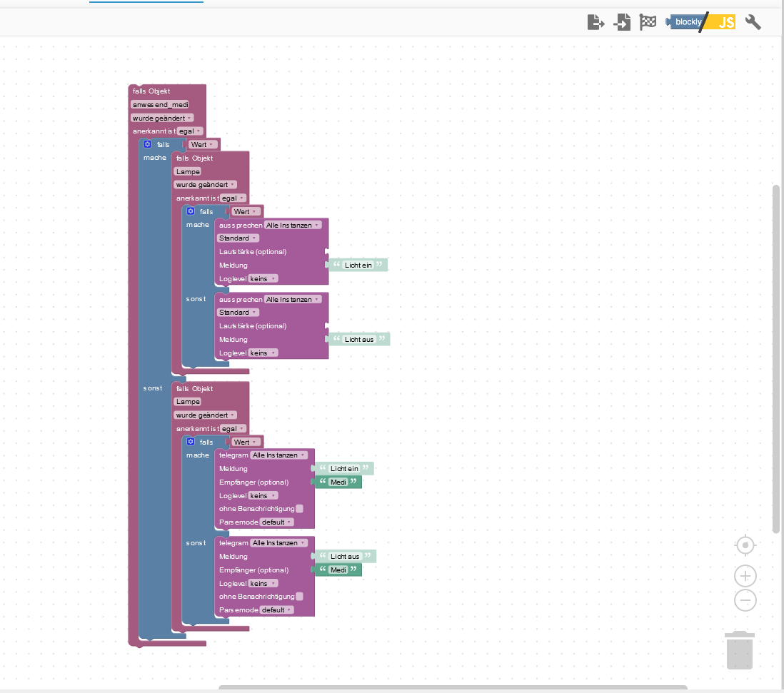
Task: Open Loglevel keins dropdown in Licht aus aussprechen
Action: 263,353
